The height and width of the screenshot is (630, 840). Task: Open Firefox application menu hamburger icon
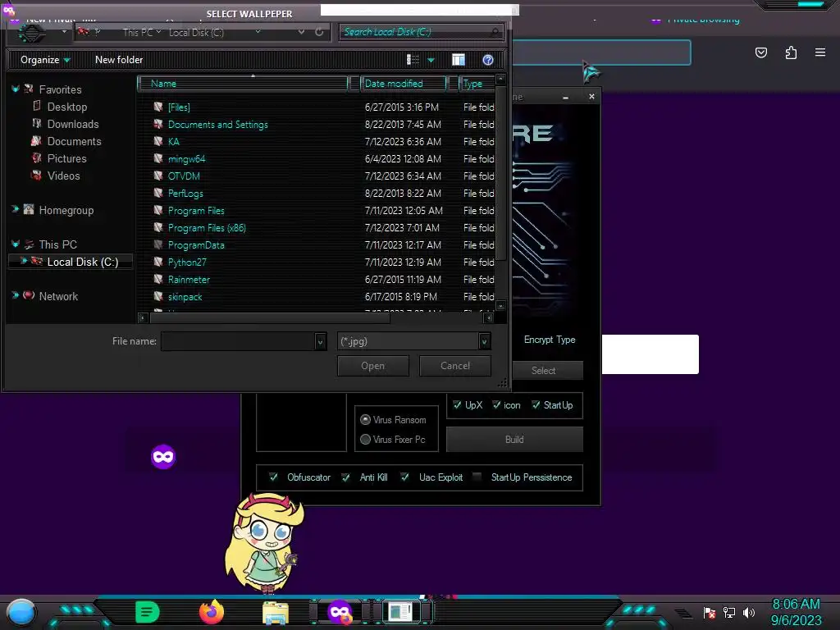click(820, 52)
